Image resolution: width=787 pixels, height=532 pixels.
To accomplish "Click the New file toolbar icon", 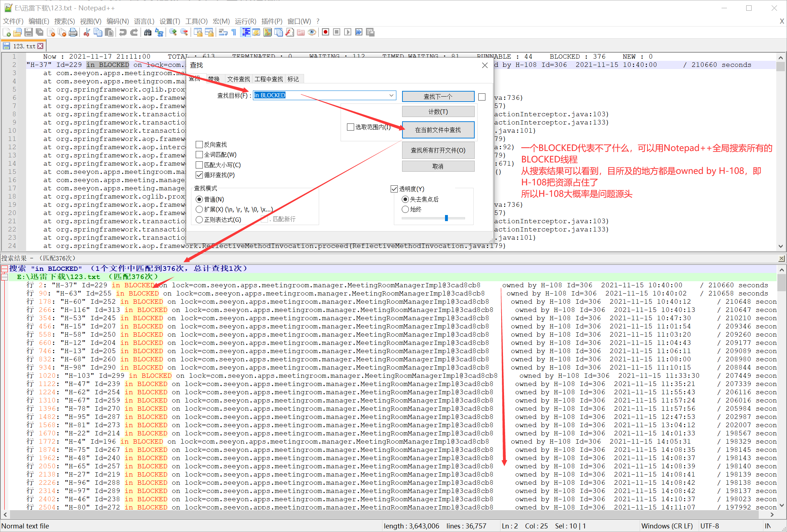I will click(x=6, y=33).
